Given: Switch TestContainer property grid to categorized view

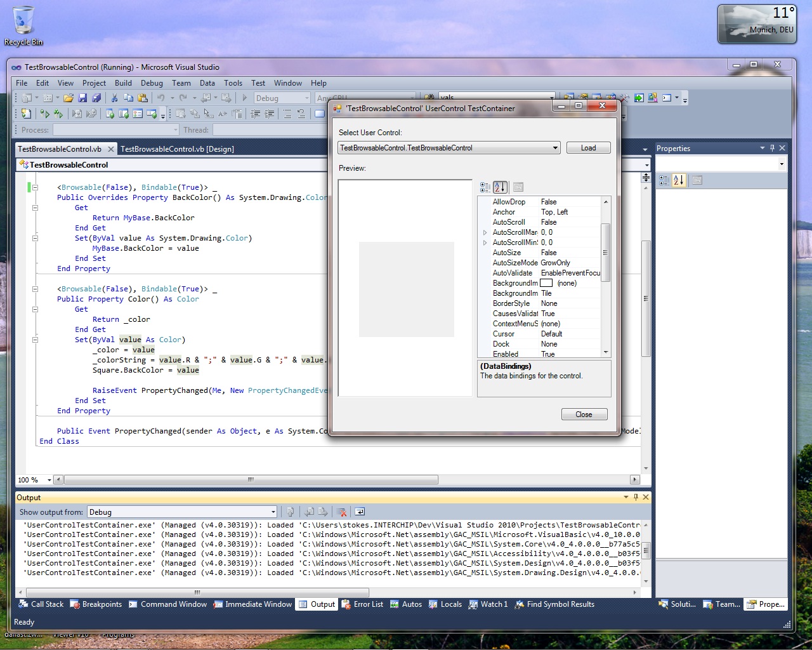Looking at the screenshot, I should coord(485,187).
